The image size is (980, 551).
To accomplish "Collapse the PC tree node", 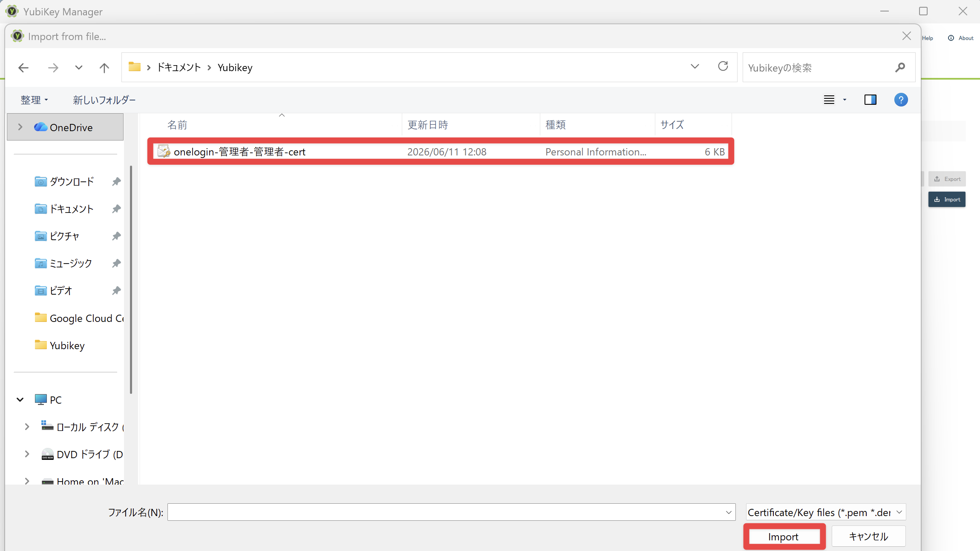I will click(20, 399).
